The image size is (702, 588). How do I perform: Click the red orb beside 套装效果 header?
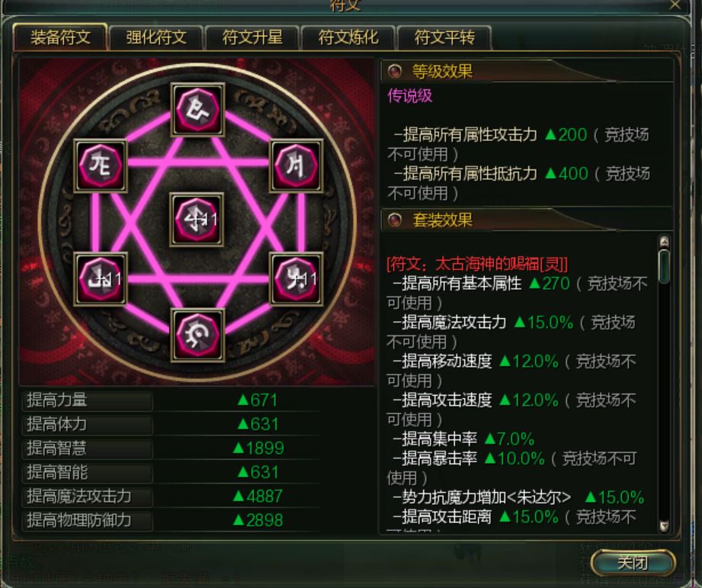(394, 220)
